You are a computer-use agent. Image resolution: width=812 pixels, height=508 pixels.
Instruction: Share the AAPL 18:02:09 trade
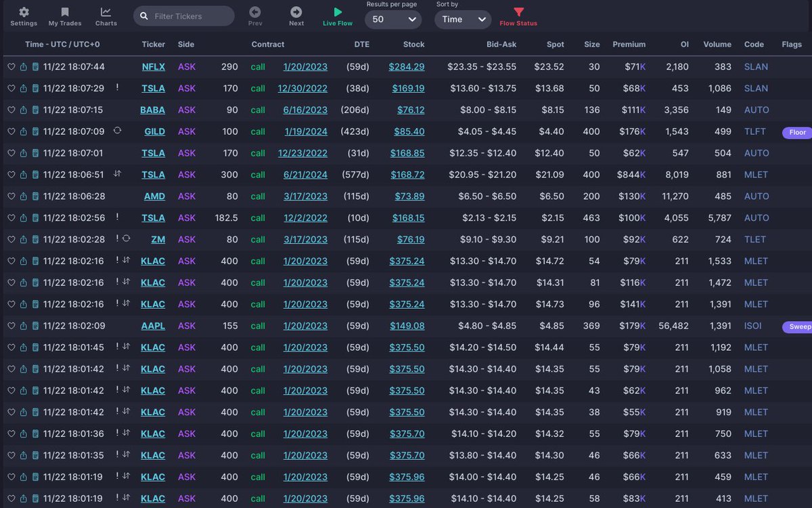(24, 326)
